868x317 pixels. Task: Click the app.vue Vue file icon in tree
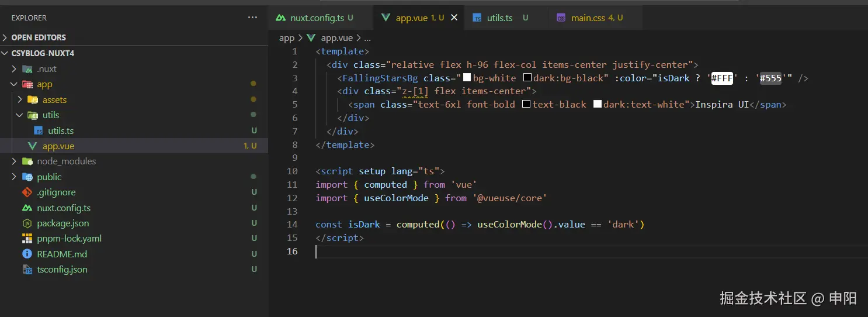(x=33, y=146)
